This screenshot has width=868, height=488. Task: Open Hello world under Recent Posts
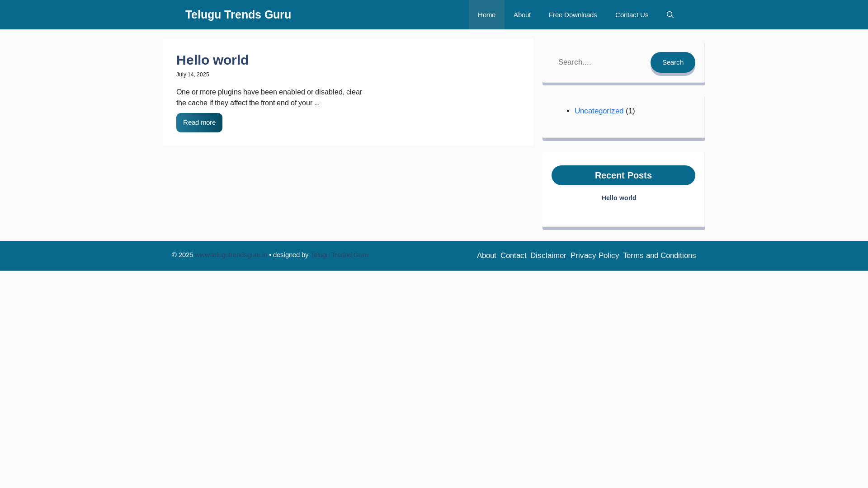pyautogui.click(x=619, y=198)
